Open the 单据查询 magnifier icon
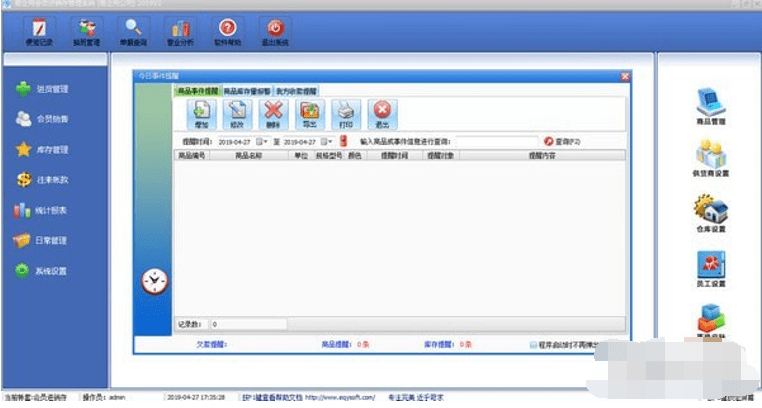The height and width of the screenshot is (408, 762). click(x=134, y=32)
